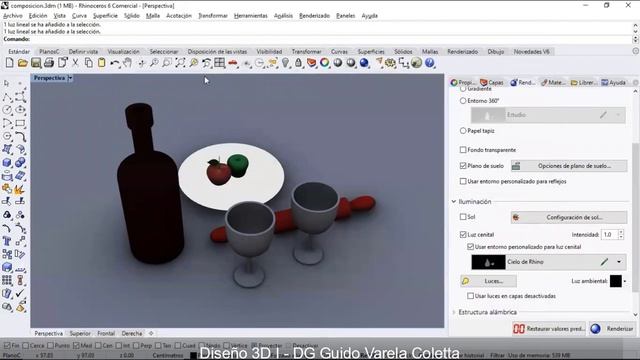Image resolution: width=640 pixels, height=360 pixels.
Task: Click the Save disk icon
Action: [36, 63]
